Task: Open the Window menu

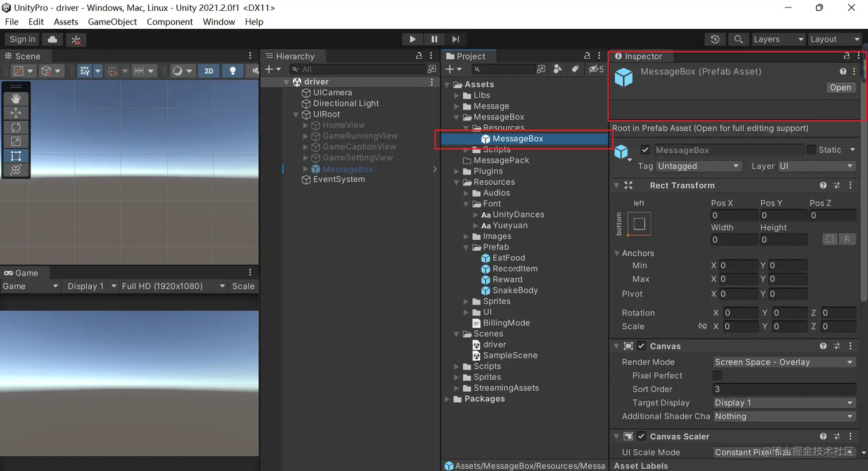Action: [x=219, y=22]
